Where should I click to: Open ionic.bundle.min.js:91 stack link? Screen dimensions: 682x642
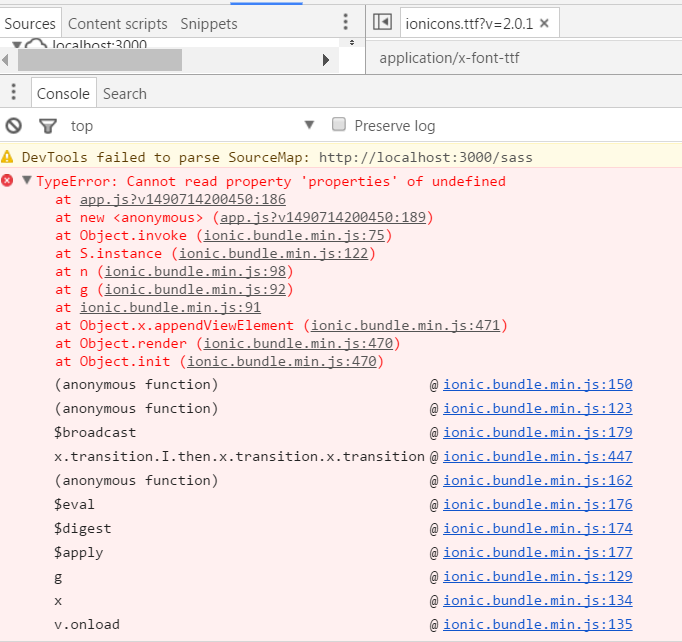pos(170,307)
